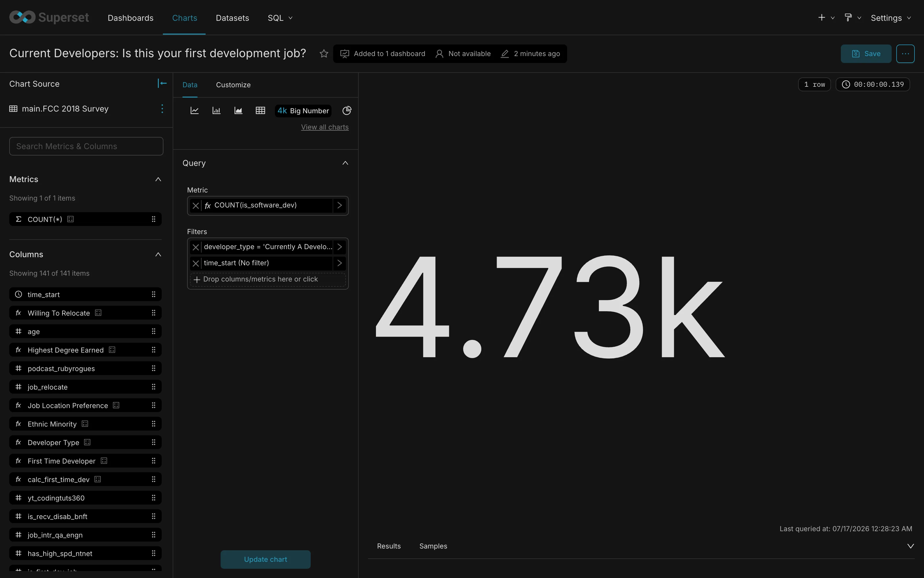Click the info icon next to COUNT(*)
Image resolution: width=924 pixels, height=578 pixels.
(70, 219)
